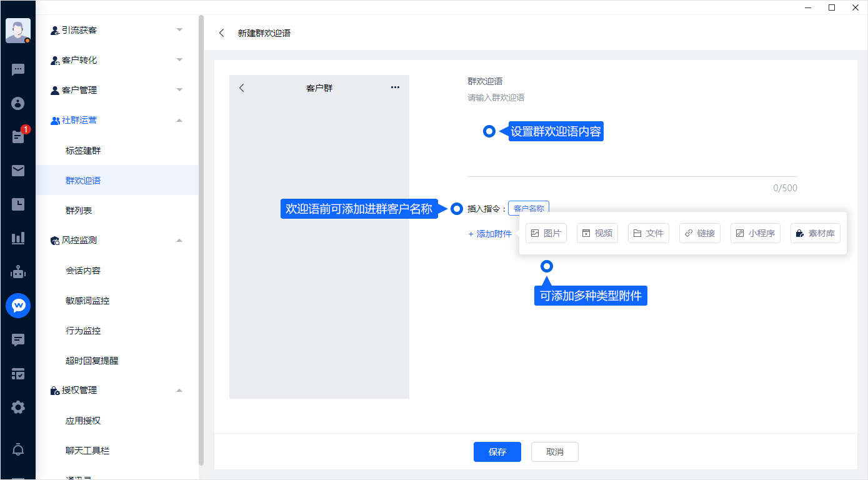Open 敏感词监控 in the sidebar menu
Screen dimensions: 868x480
tap(87, 301)
